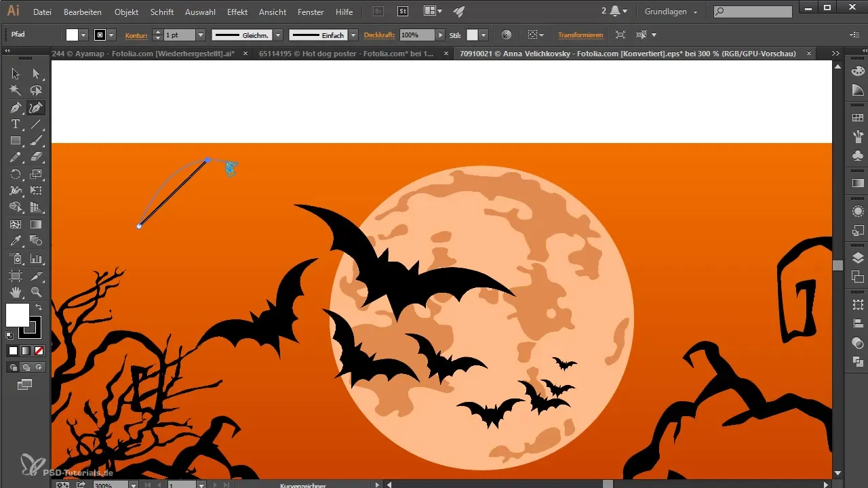The image size is (868, 488).
Task: Select the Magic Wand tool
Action: (x=16, y=90)
